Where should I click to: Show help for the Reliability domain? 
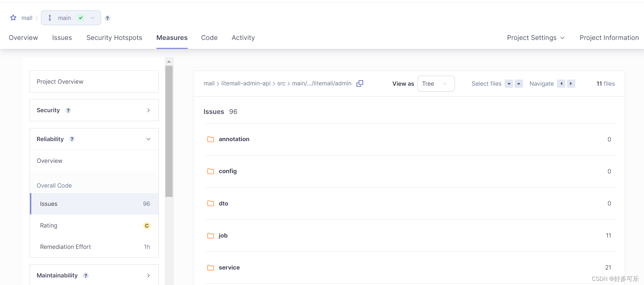[x=72, y=139]
